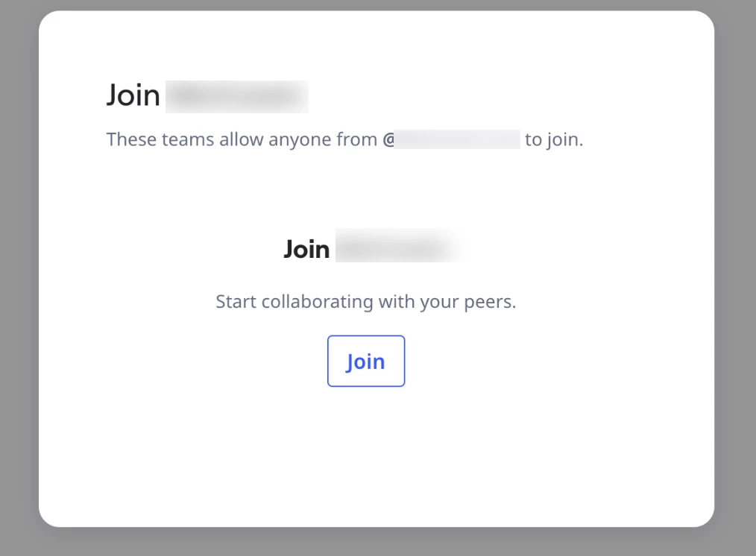Click the word 'Start' in the tagline
The height and width of the screenshot is (556, 756).
(x=236, y=302)
